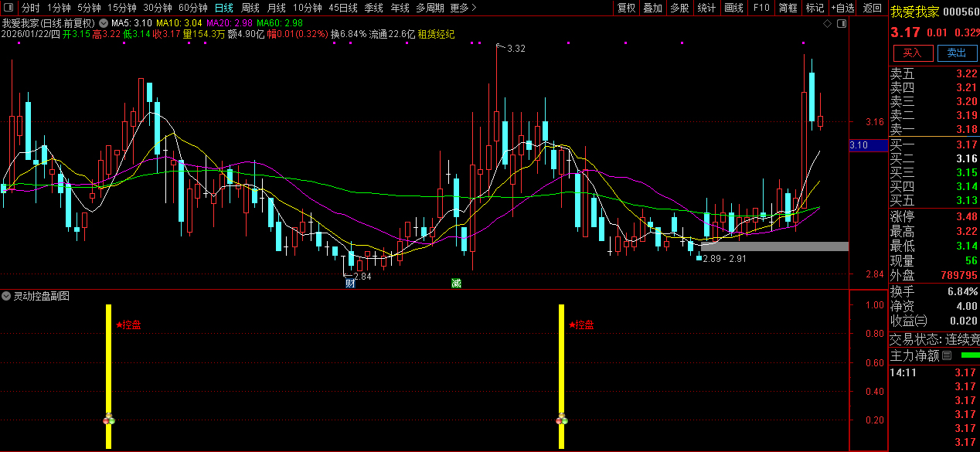This screenshot has height=452, width=980.
Task: Expand the 灵动控盘副图 indicator dropdown
Action: tap(6, 296)
